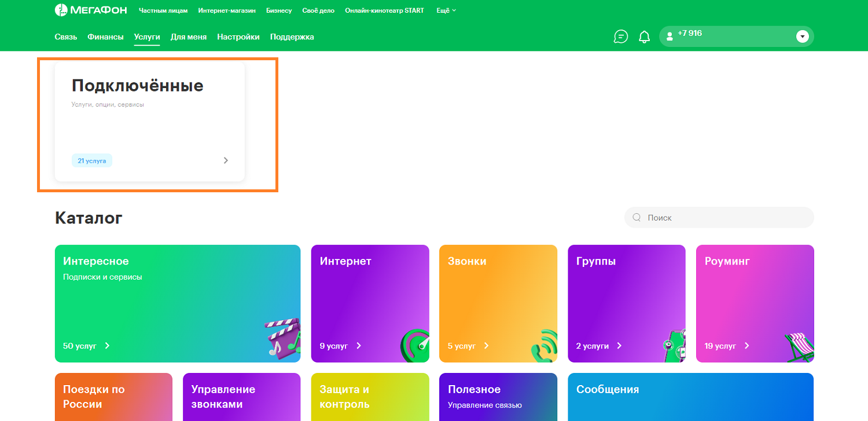Click the speedometer icon on Интернет
Image resolution: width=868 pixels, height=421 pixels.
(x=415, y=345)
